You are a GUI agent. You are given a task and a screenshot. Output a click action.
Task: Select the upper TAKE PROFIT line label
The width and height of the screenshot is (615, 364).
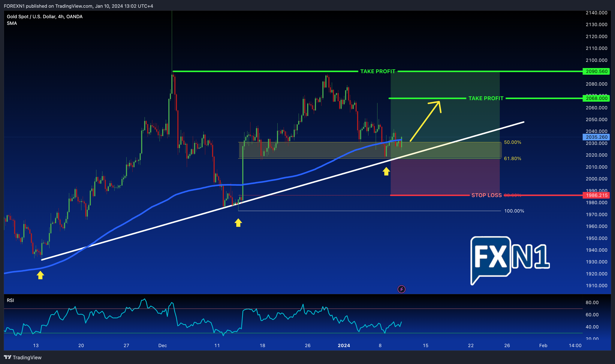pos(378,71)
